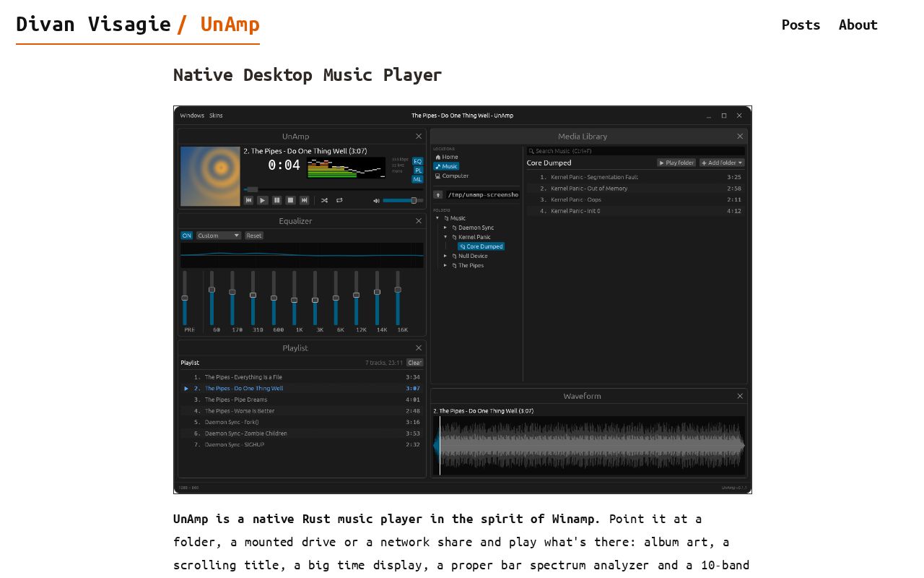924x578 pixels.
Task: Select 'Kernel Panic - Out of Memory' track
Action: pos(635,189)
